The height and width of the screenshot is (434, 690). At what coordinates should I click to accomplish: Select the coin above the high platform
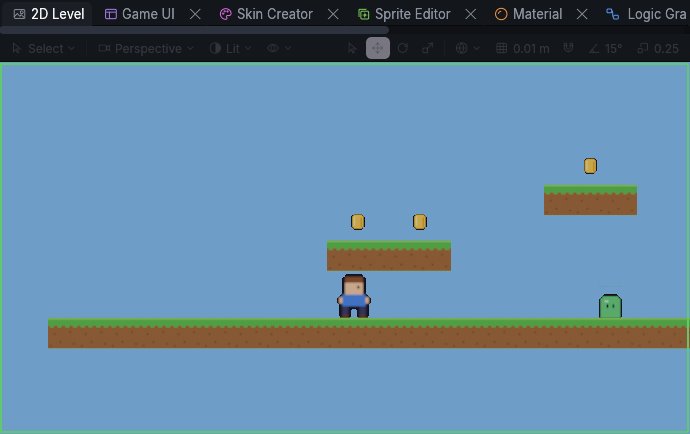590,166
